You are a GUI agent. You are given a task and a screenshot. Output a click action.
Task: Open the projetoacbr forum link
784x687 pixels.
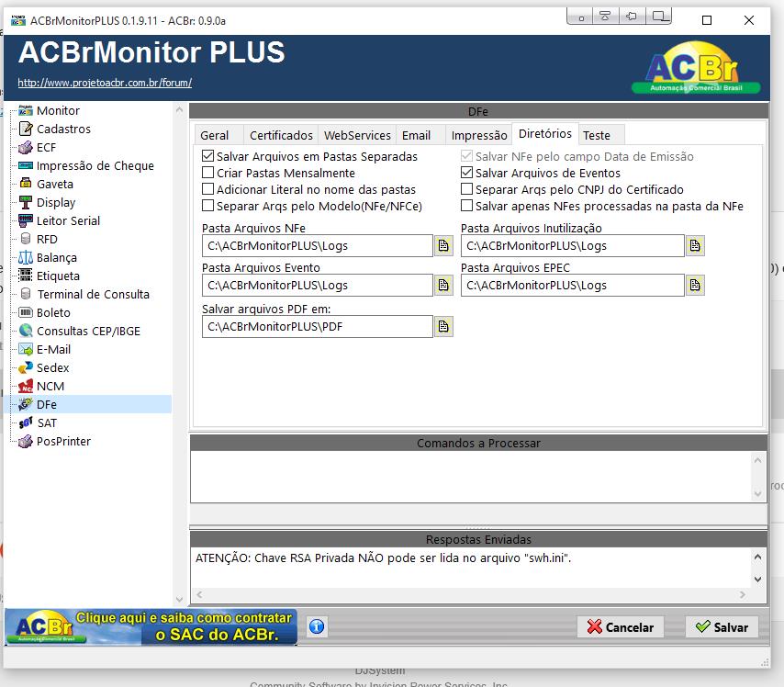coord(105,83)
